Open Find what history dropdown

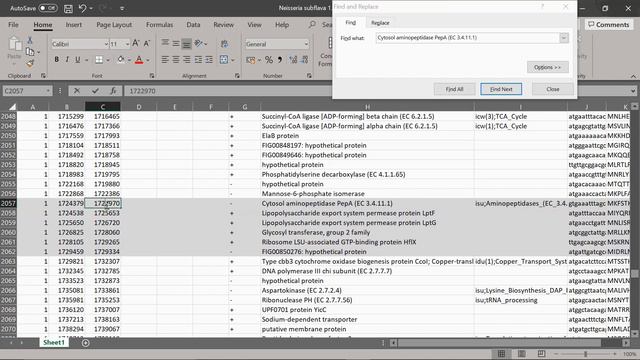564,38
